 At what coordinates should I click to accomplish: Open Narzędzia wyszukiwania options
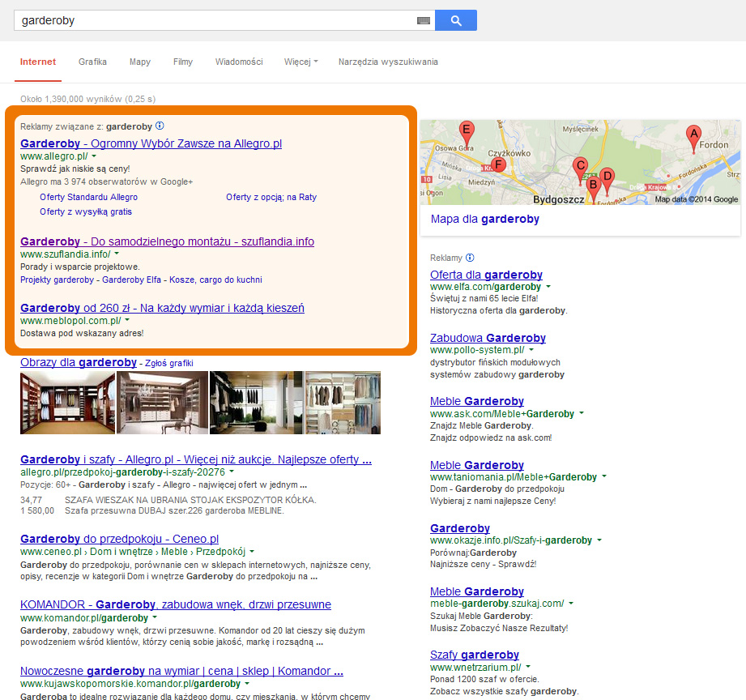pyautogui.click(x=388, y=62)
